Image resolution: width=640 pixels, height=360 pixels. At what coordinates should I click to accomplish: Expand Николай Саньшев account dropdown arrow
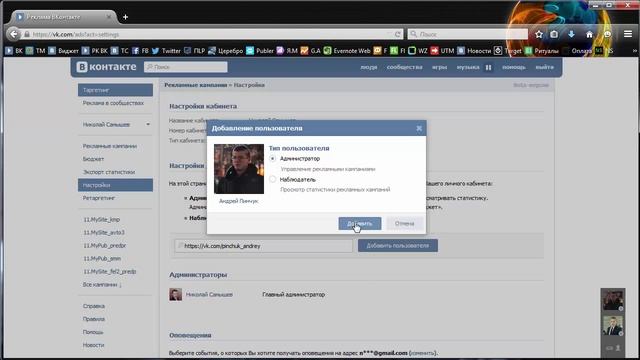148,124
